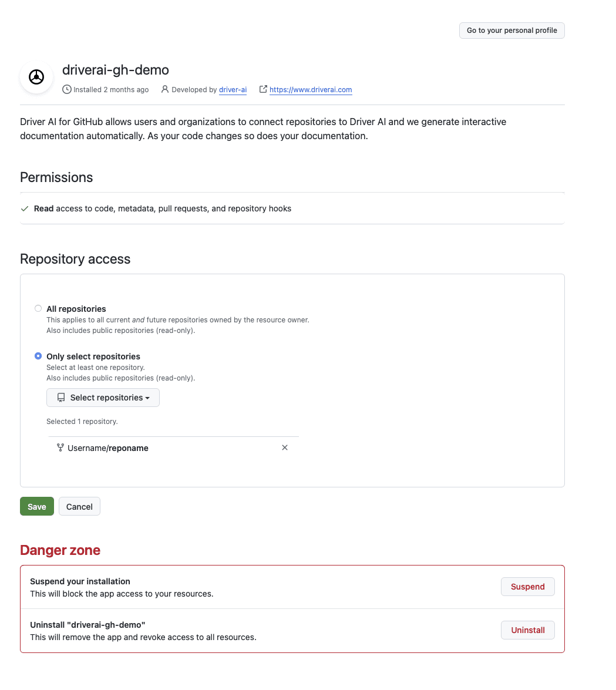Select the All repositories radio option
Screen dimensions: 616x690
tap(38, 308)
